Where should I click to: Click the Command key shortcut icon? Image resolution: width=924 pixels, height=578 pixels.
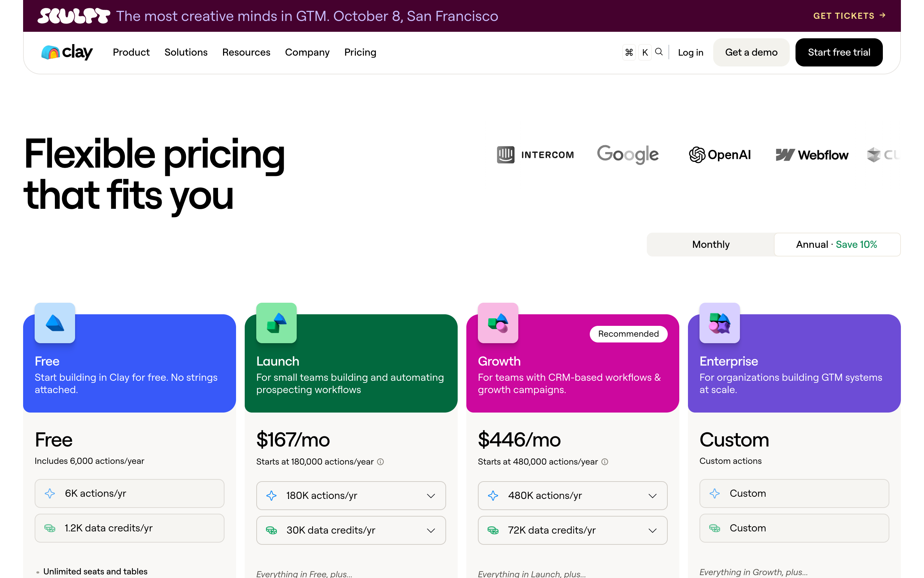629,52
